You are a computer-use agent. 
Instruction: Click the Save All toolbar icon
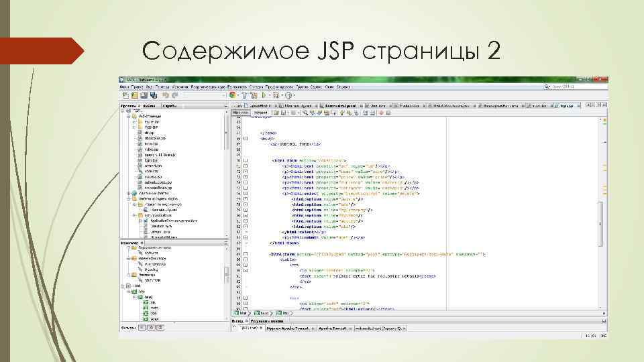[154, 95]
